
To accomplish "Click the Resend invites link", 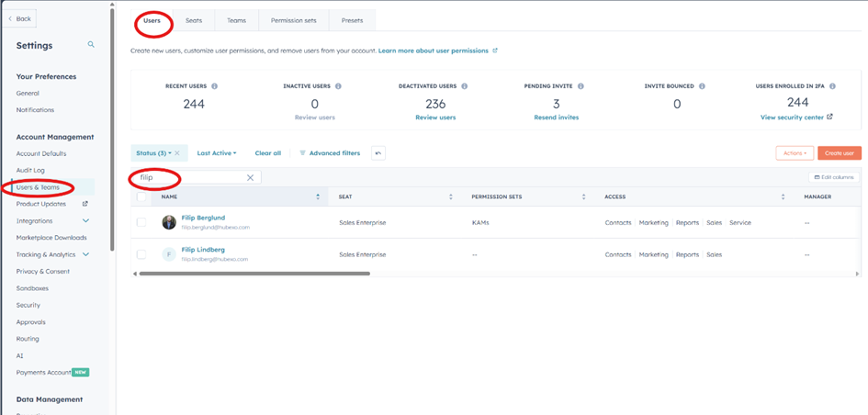I will (x=556, y=118).
